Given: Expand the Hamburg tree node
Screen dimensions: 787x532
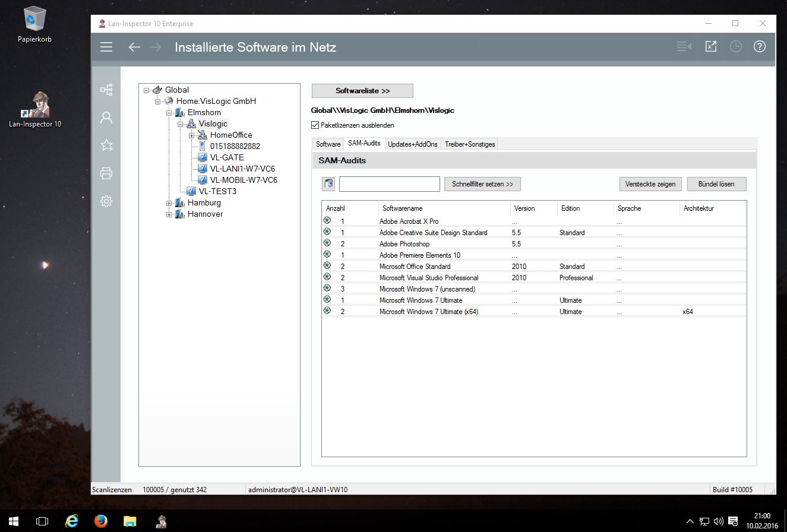Looking at the screenshot, I should tap(169, 203).
